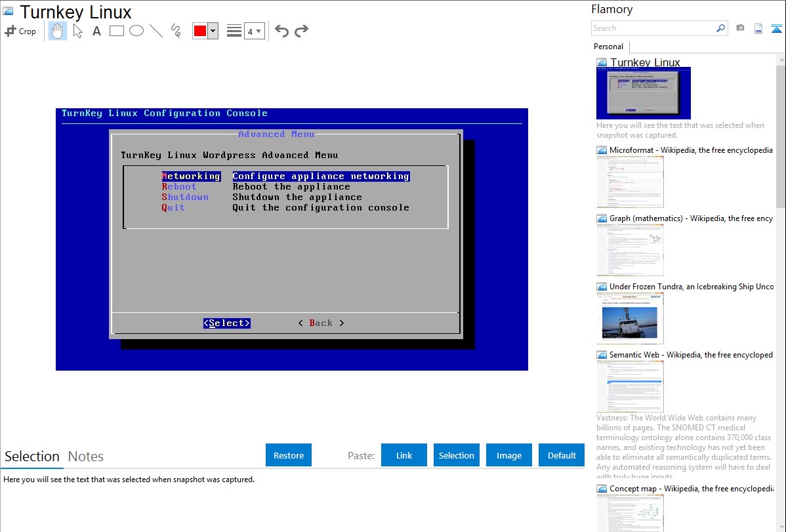This screenshot has height=532, width=786.
Task: Click the Selection paste button
Action: tap(457, 455)
